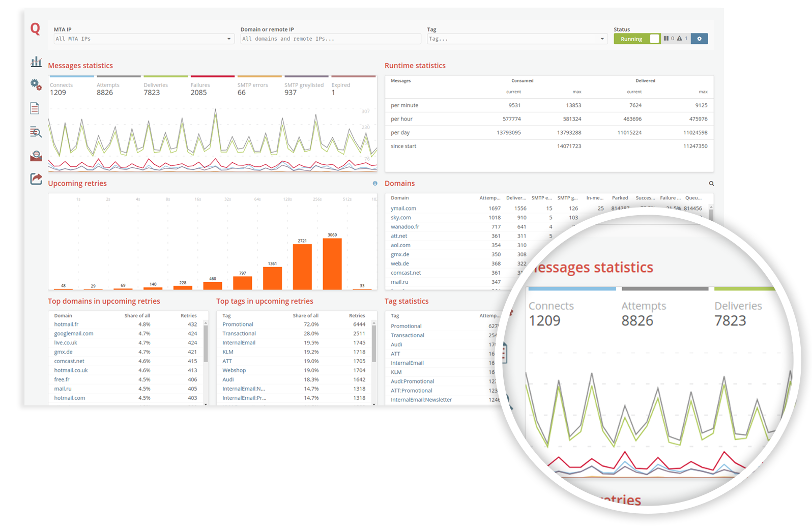
Task: Click the magnifier icon in Domains panel
Action: pyautogui.click(x=711, y=184)
